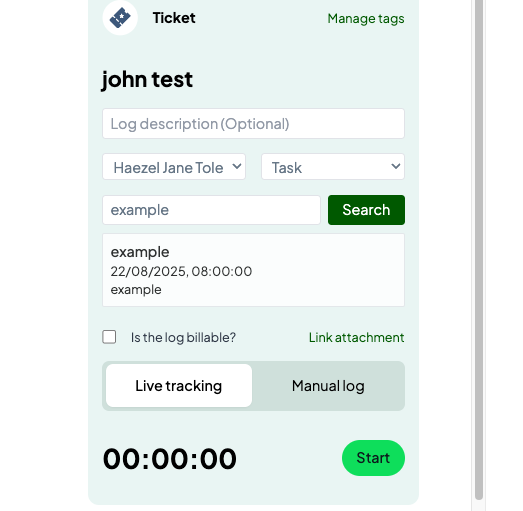Hit the dark green Search button
The image size is (523, 511).
(x=366, y=210)
